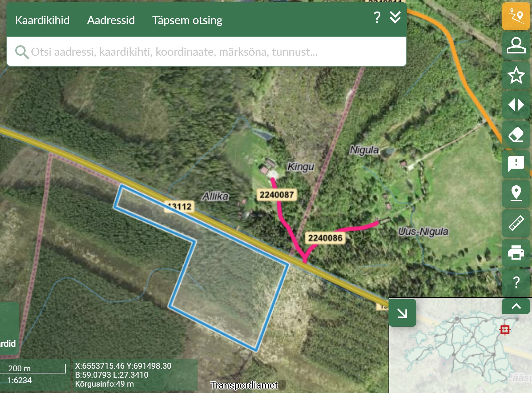Viewport: 532px width, 393px height.
Task: Open the Täpsem otsing tab
Action: point(187,20)
